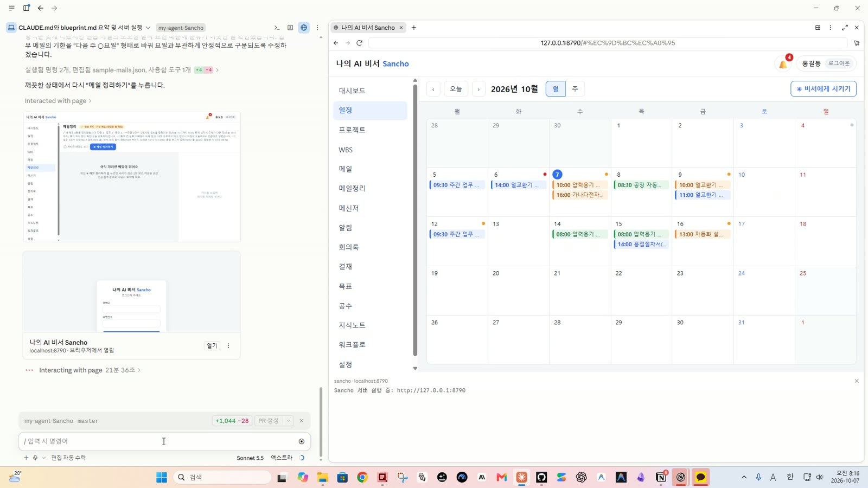Toggle the sidebar panel icon

[26, 8]
